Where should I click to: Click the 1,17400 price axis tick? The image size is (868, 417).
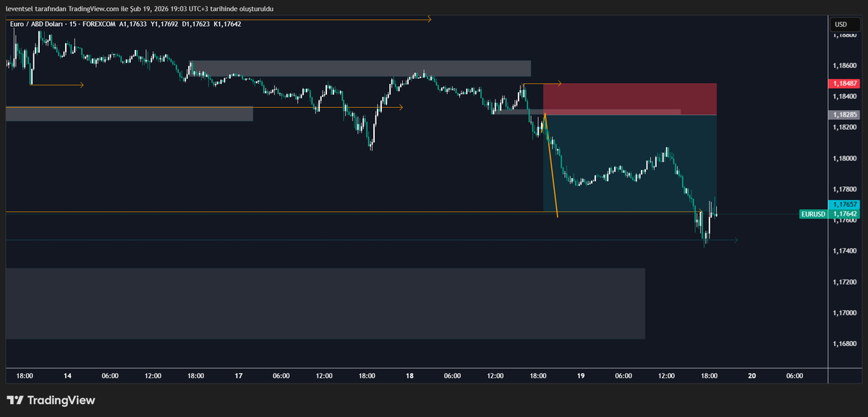pyautogui.click(x=844, y=251)
